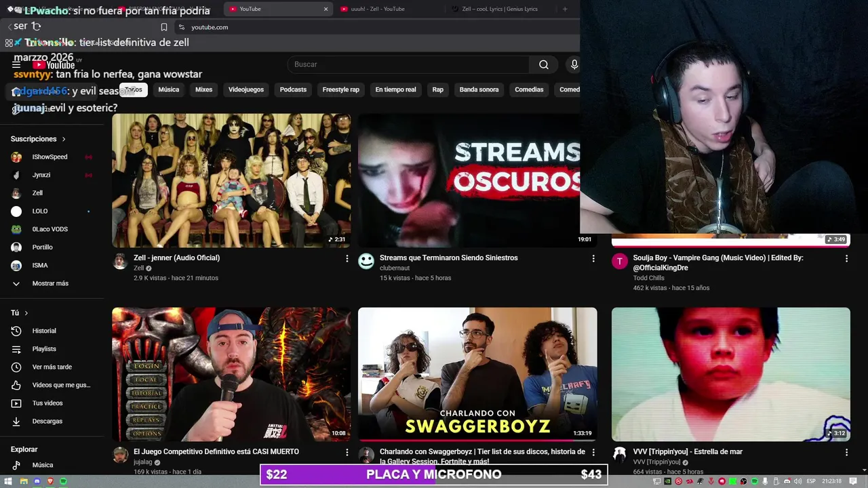The image size is (868, 488).
Task: Select the Mixes filter chip
Action: pyautogui.click(x=203, y=89)
